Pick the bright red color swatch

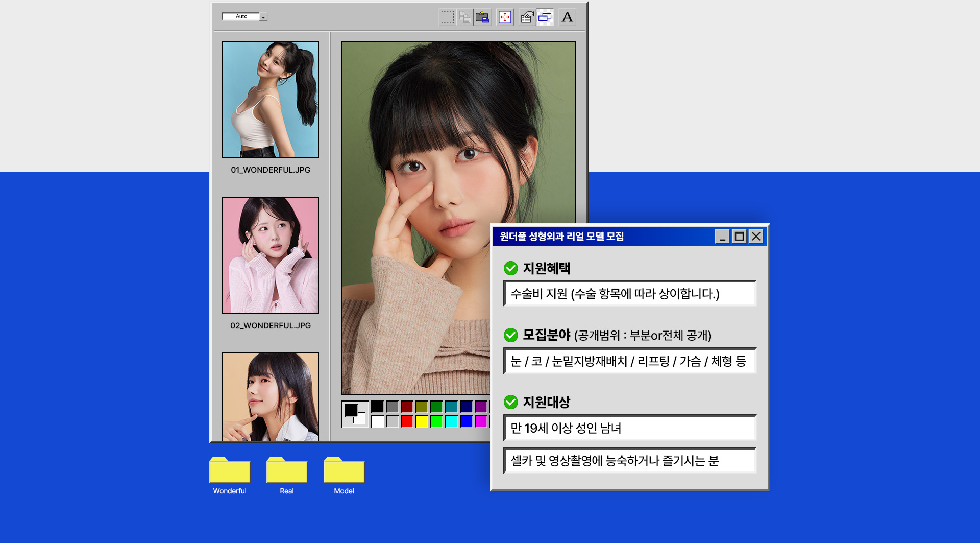coord(407,421)
